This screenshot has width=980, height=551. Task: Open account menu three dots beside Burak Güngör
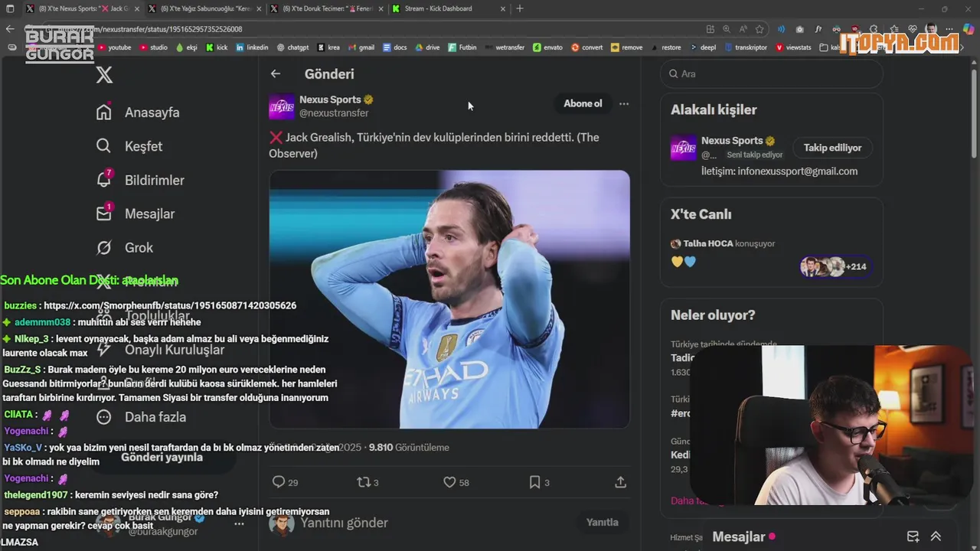(239, 524)
